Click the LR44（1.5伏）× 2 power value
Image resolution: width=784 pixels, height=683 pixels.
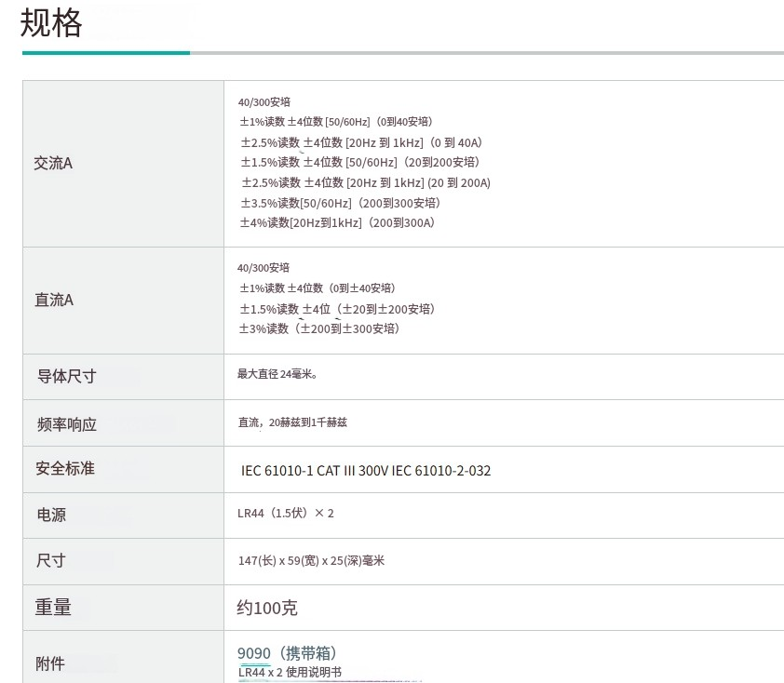tap(285, 513)
